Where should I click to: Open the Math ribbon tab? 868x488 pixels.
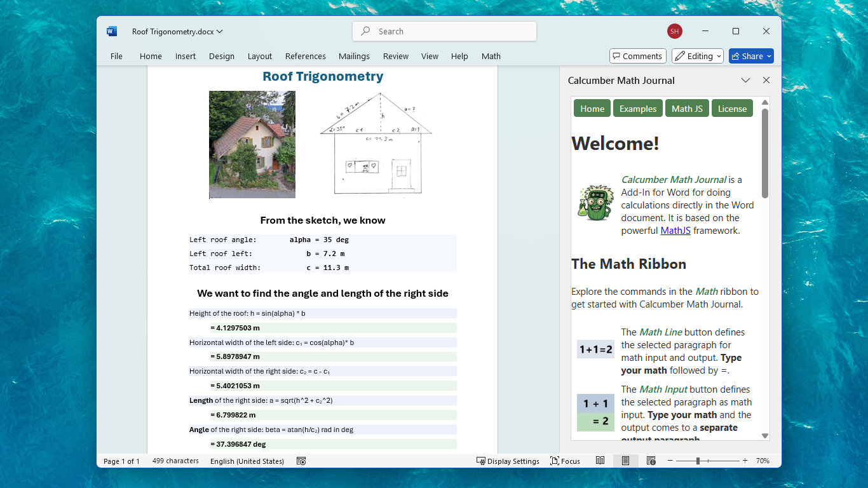click(x=491, y=56)
